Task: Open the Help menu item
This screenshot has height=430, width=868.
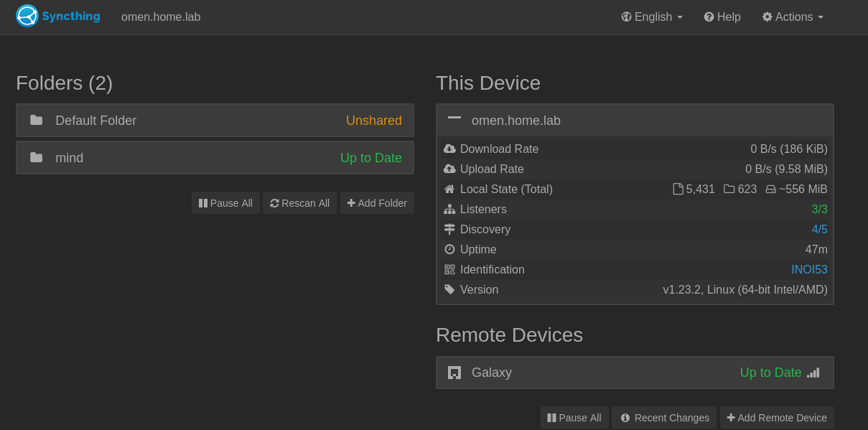Action: (x=722, y=17)
